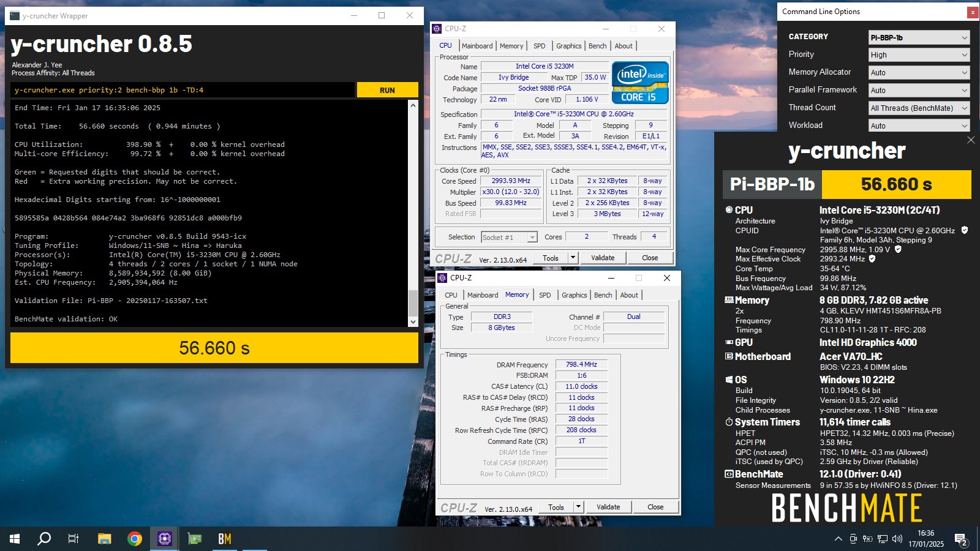Image resolution: width=980 pixels, height=551 pixels.
Task: Open CPU-Z taskbar icon
Action: (165, 539)
